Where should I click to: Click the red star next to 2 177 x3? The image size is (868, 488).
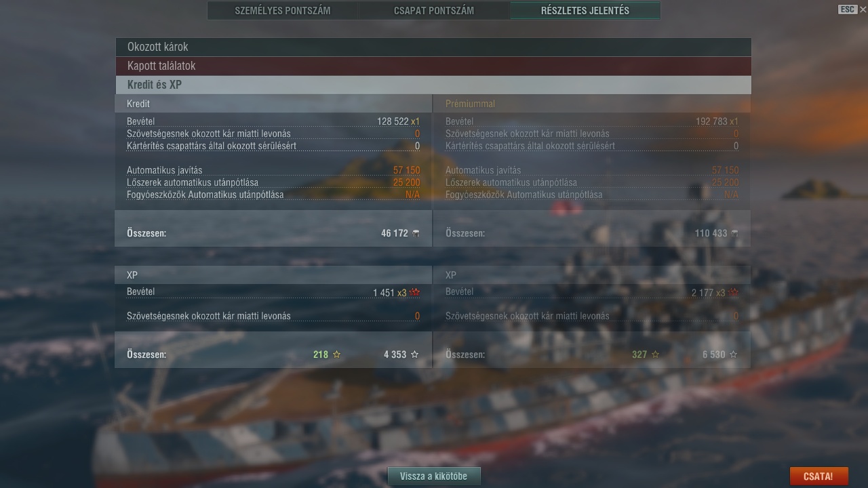[x=734, y=293]
